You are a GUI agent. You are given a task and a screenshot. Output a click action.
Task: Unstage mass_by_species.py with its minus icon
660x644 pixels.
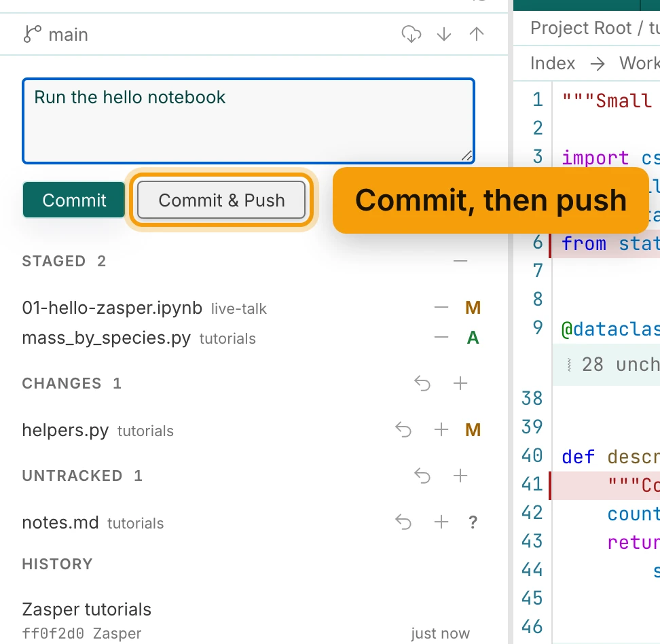[441, 338]
